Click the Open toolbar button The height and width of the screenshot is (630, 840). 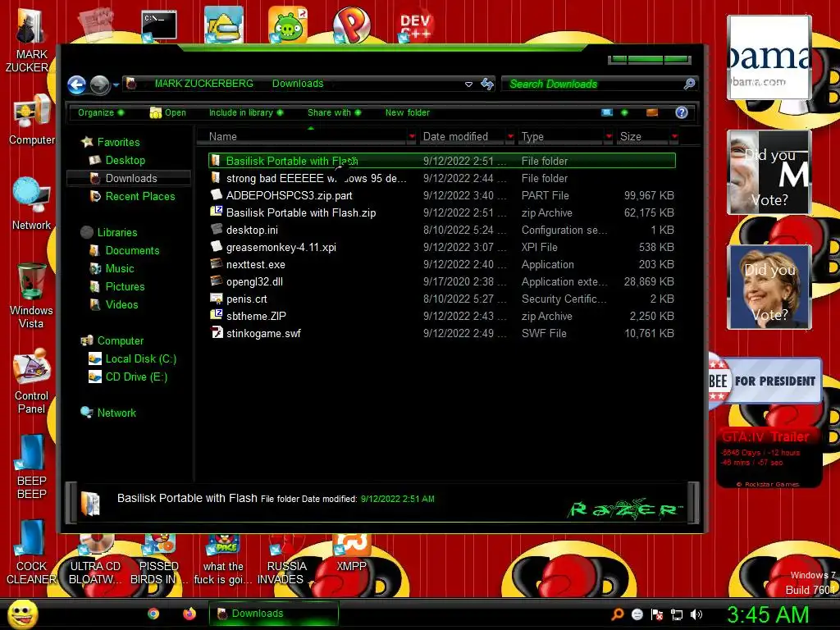pyautogui.click(x=168, y=112)
